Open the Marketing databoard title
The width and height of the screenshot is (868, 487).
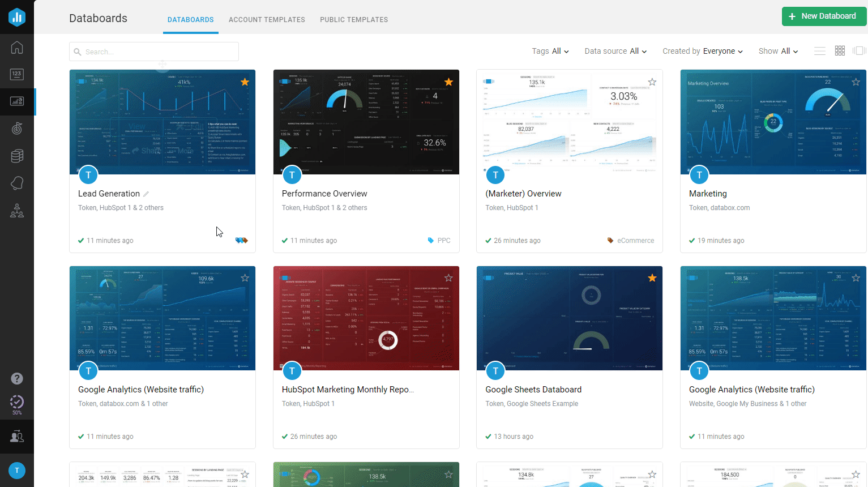(708, 194)
